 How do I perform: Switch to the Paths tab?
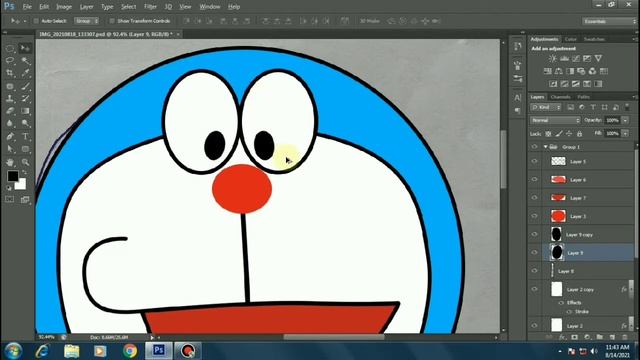pyautogui.click(x=584, y=97)
